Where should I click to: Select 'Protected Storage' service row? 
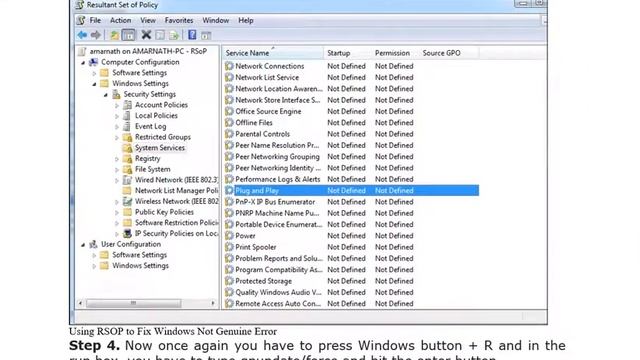[351, 281]
